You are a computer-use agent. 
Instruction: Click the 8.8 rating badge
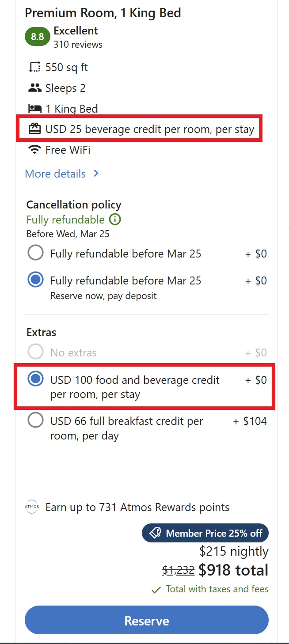37,37
